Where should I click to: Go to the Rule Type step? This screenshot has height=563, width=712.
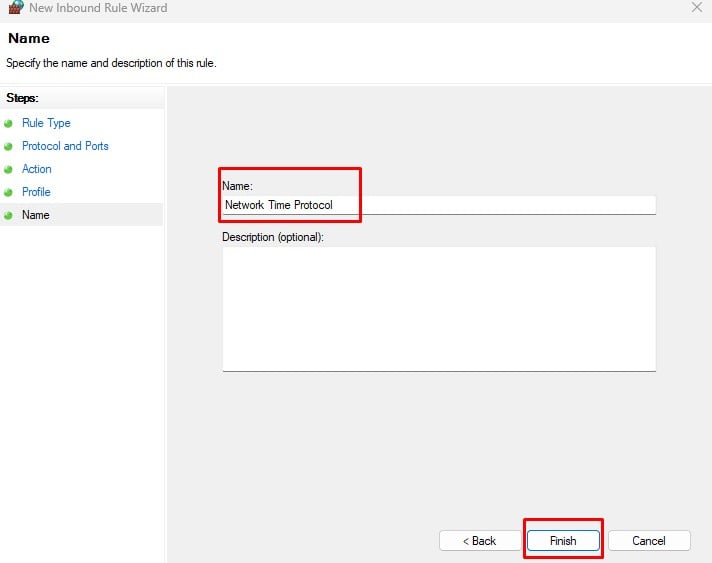[x=46, y=123]
